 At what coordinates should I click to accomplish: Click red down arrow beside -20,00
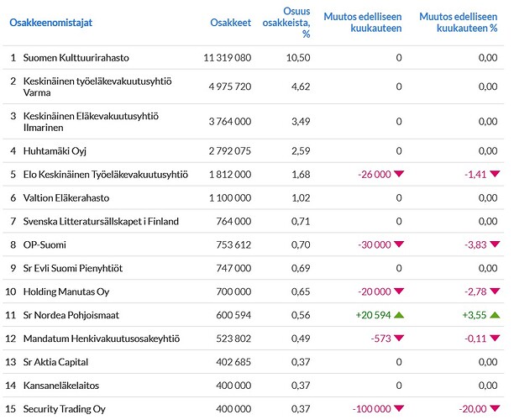coord(495,408)
